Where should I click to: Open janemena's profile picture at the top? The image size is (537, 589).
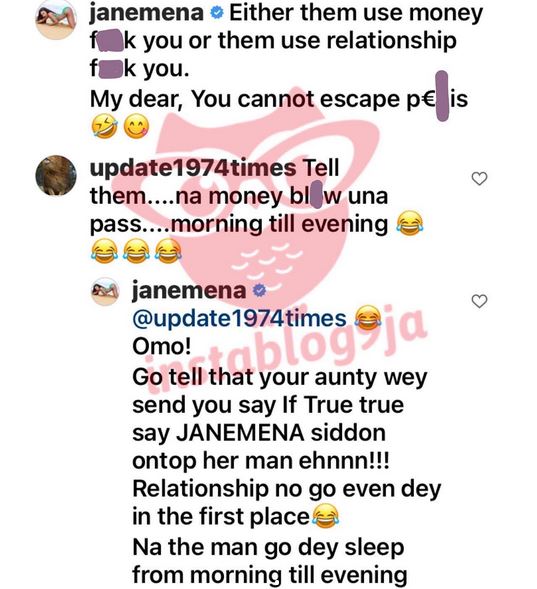[x=56, y=19]
